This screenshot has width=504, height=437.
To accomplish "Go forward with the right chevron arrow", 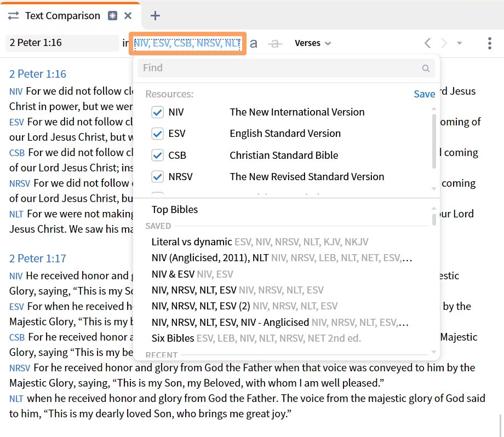I will (x=444, y=43).
